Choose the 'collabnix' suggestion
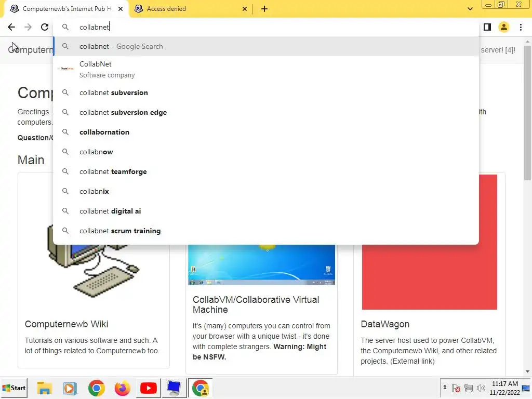Screen dimensions: 532x399 pyautogui.click(x=266, y=191)
